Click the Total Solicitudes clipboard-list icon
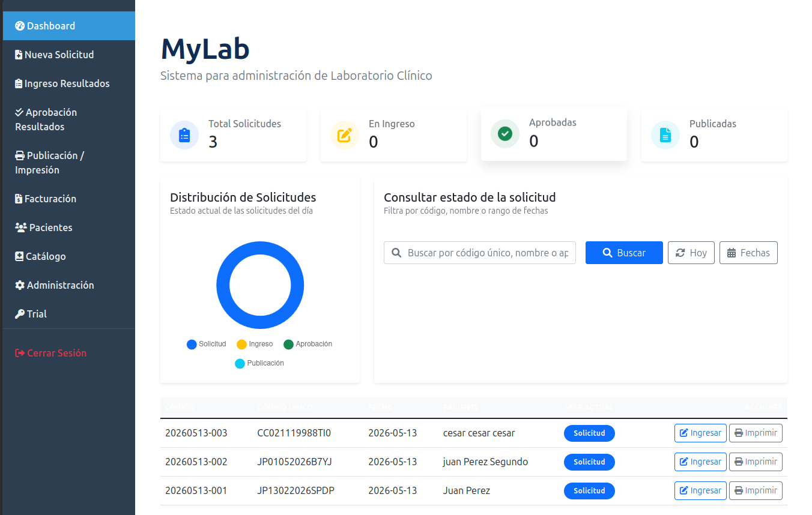This screenshot has width=812, height=515. pyautogui.click(x=184, y=135)
